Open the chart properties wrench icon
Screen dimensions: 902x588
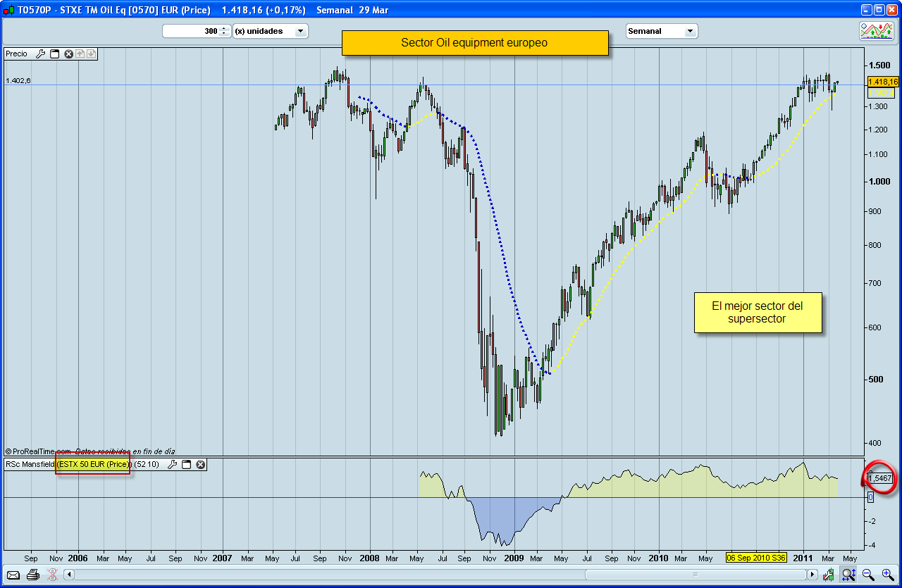point(829,575)
